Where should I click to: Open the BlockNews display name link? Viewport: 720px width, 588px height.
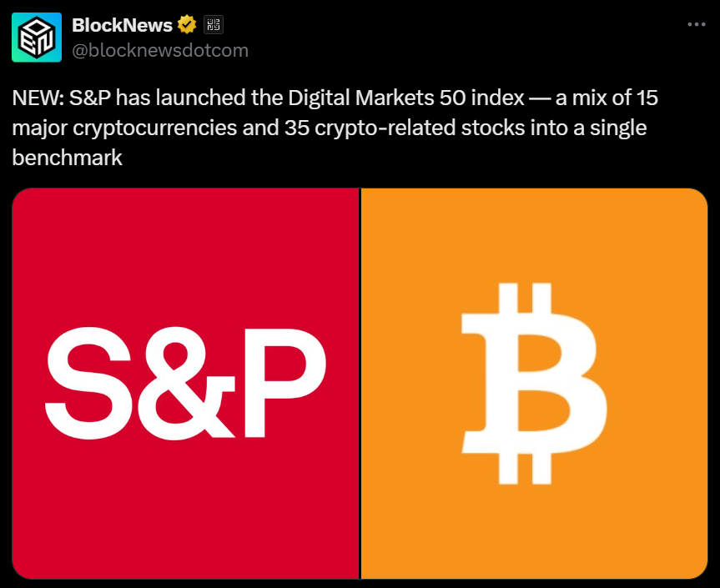(122, 25)
